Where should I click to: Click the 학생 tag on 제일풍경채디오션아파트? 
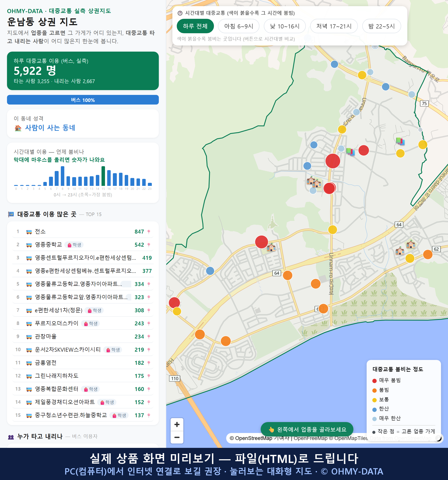(107, 402)
